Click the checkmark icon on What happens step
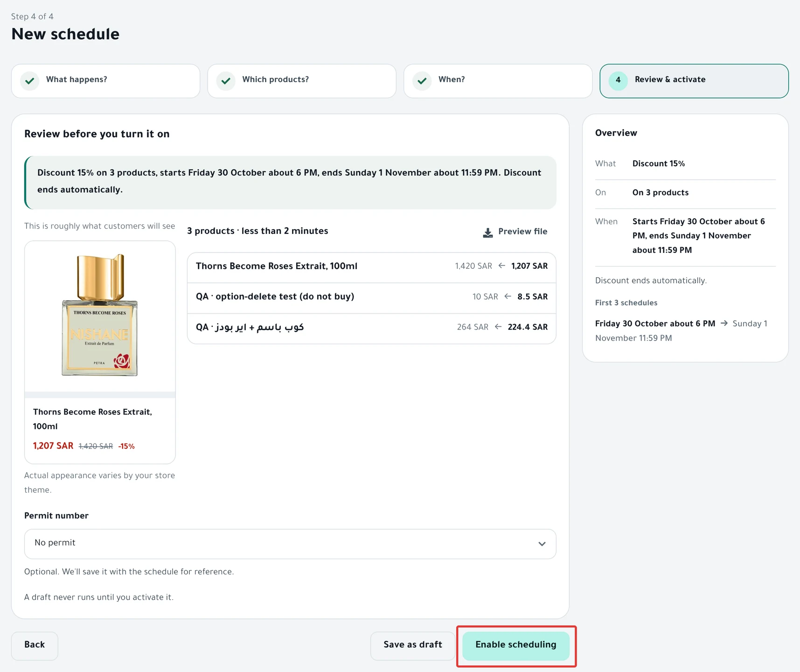 30,81
